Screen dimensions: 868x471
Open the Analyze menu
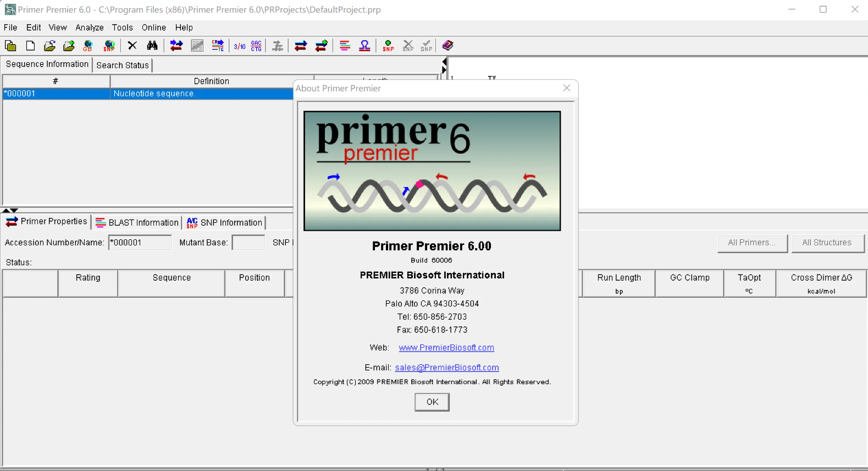tap(90, 28)
